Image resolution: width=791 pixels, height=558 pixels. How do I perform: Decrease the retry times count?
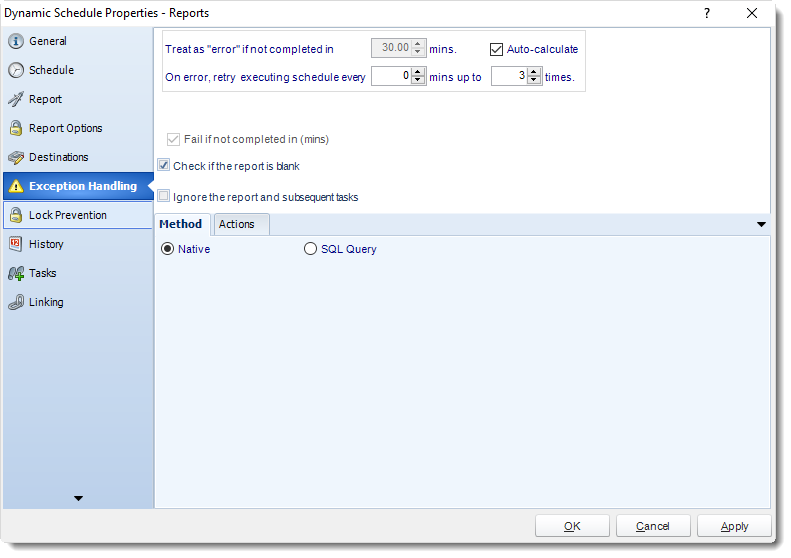point(534,80)
